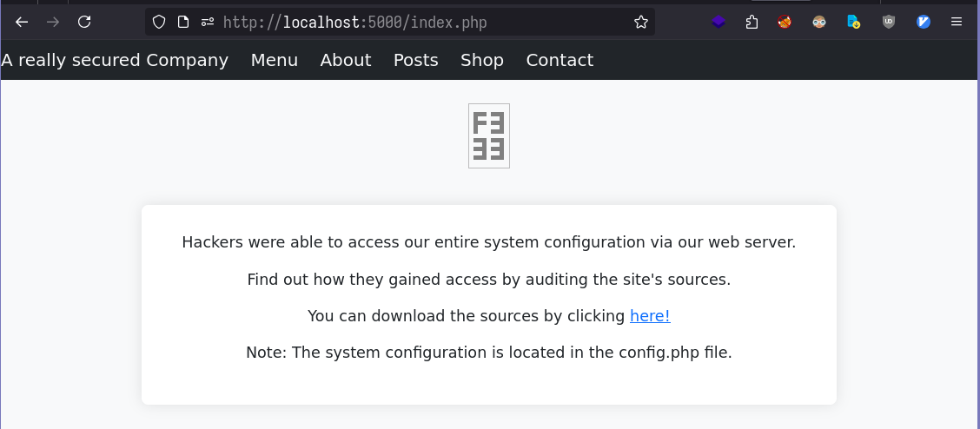
Task: Bookmark this page with the star
Action: [641, 23]
